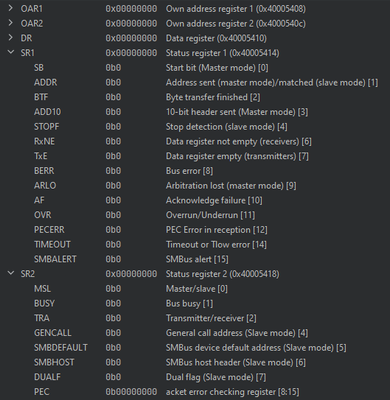
Task: Select the AF acknowledge failure row
Action: click(x=195, y=200)
